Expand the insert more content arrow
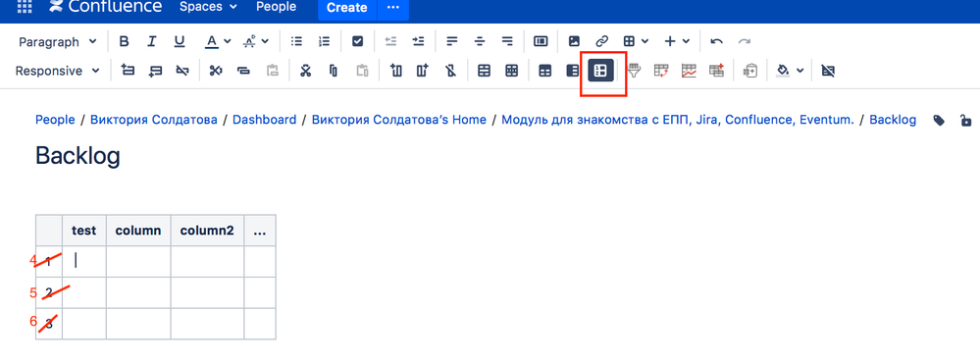Viewport: 980px width, 364px height. coord(686,41)
